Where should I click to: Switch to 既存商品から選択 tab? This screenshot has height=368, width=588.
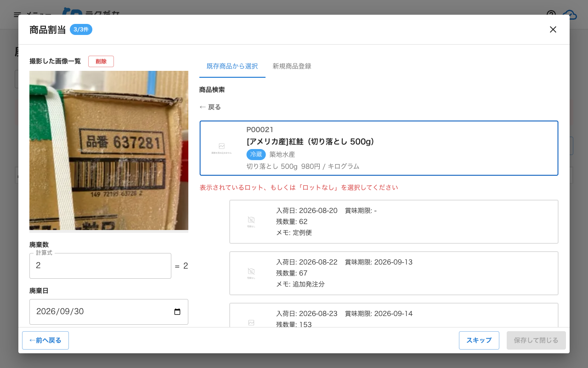232,66
